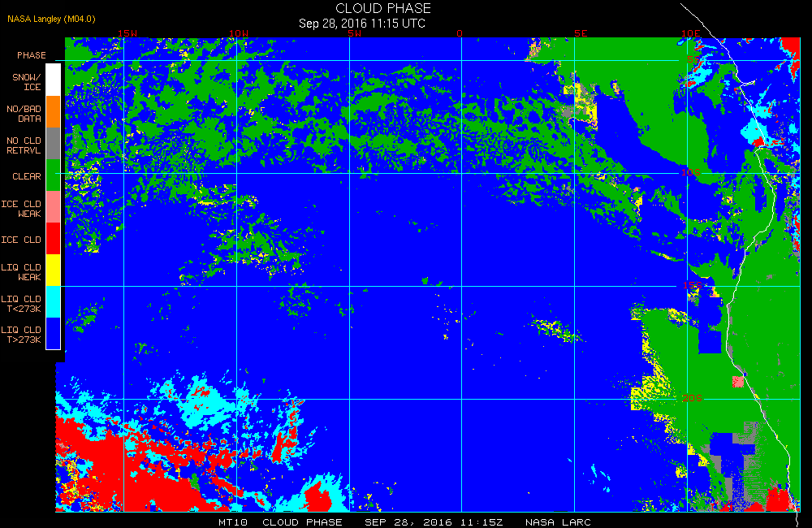Select the yellow Liq Cld Weak swatch
The height and width of the screenshot is (528, 812).
click(54, 270)
